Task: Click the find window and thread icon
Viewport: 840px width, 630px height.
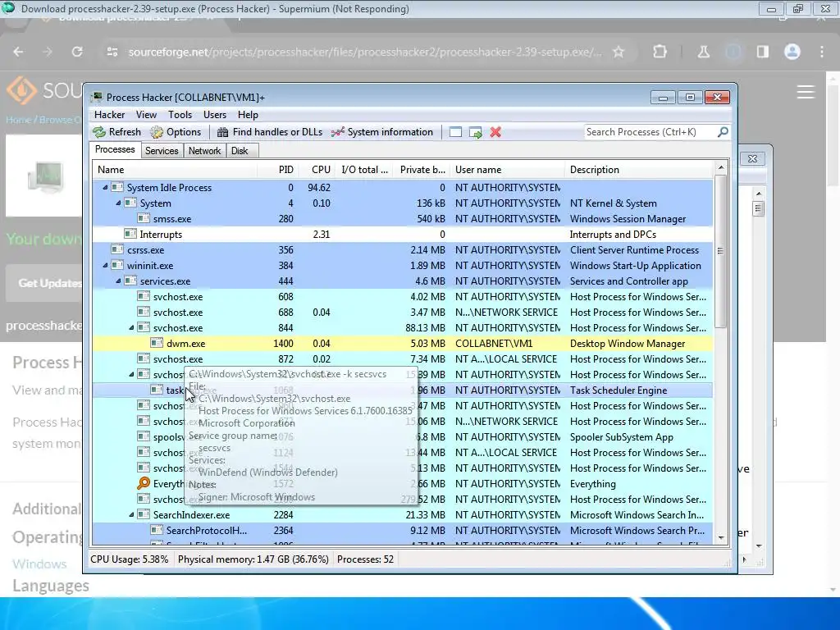Action: [x=475, y=132]
